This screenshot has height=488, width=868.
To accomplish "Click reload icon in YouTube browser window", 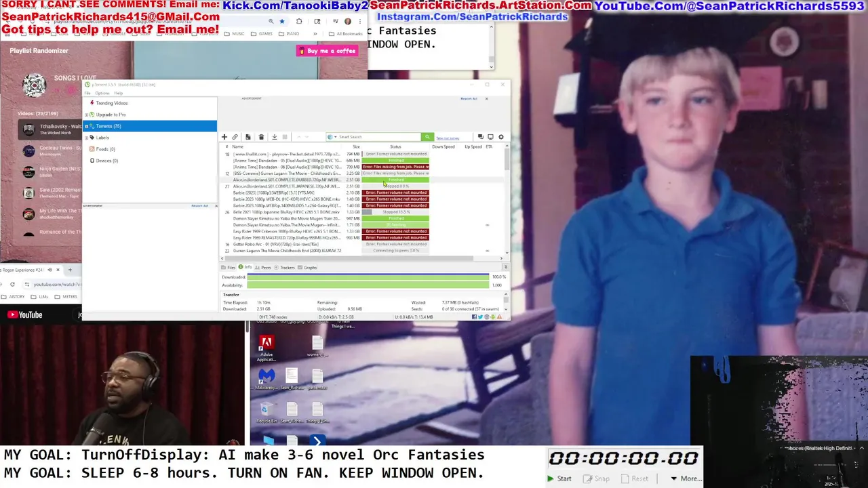I will tap(12, 284).
